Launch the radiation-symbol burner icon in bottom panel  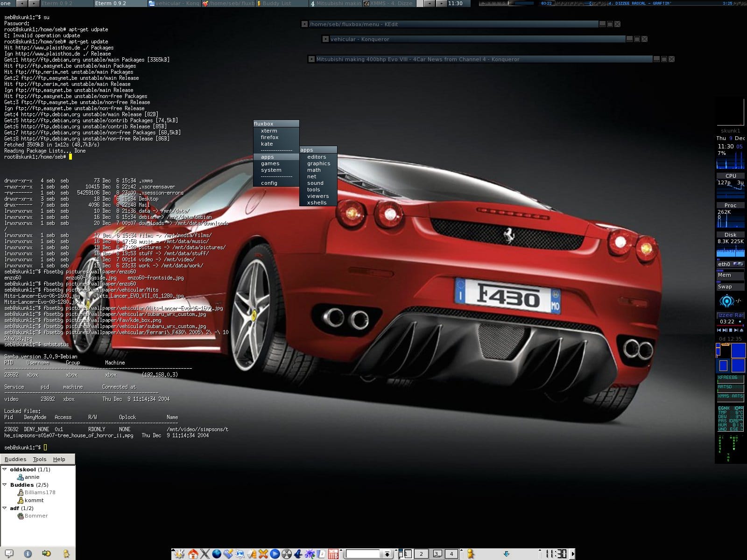pos(286,554)
